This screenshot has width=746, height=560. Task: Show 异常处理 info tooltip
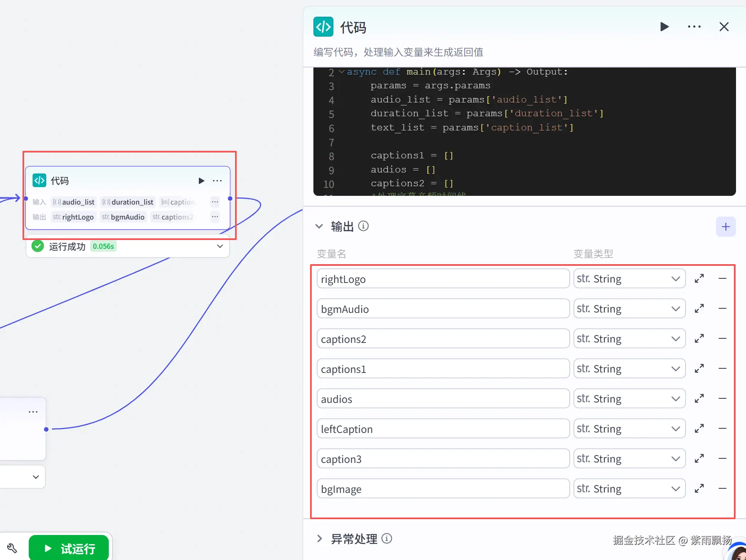coord(387,538)
